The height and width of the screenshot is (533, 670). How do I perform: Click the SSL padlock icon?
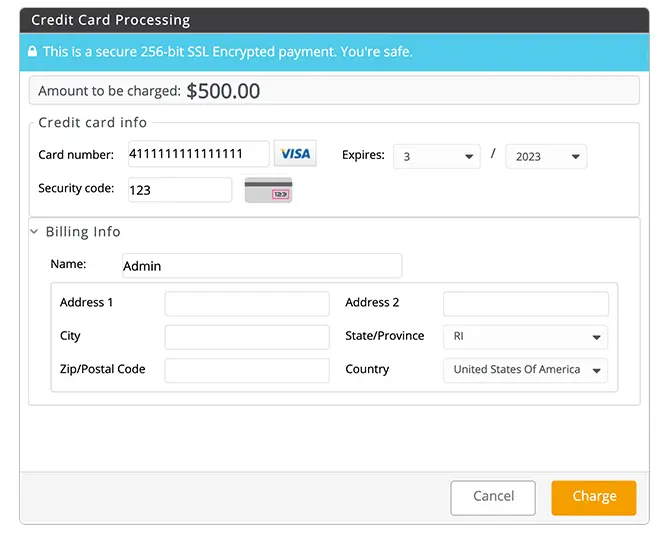click(x=32, y=52)
